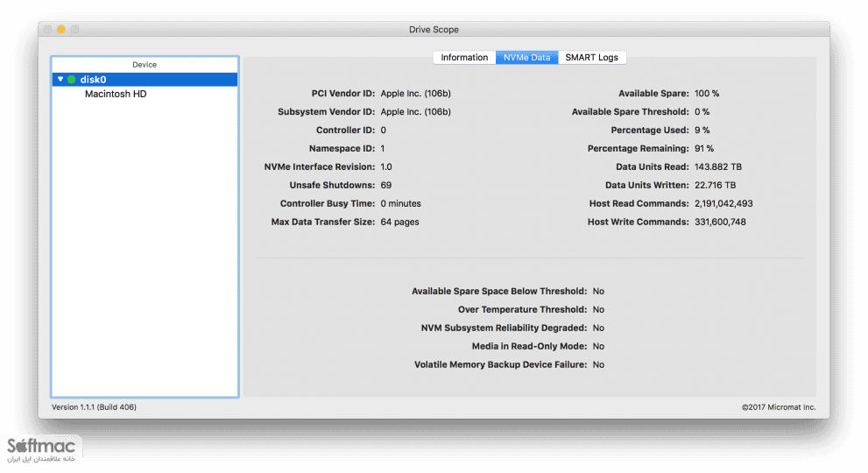The height and width of the screenshot is (473, 868).
Task: Click the Unsafe Shutdowns value 69
Action: [x=386, y=185]
